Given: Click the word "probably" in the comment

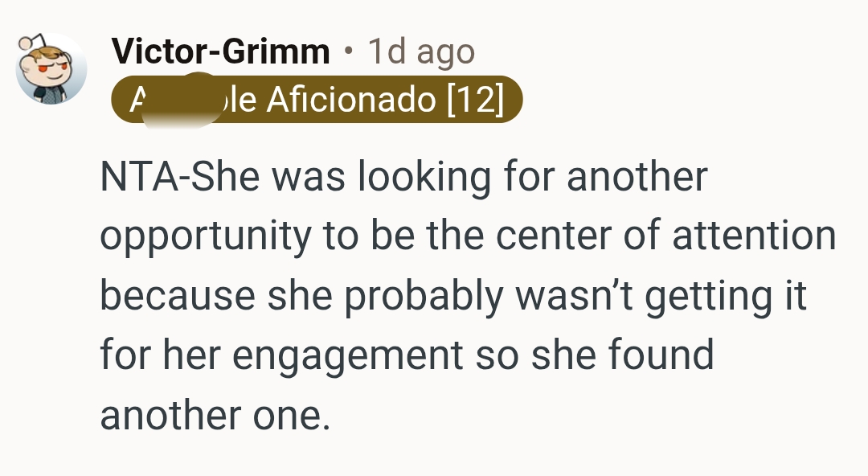Looking at the screenshot, I should (424, 297).
